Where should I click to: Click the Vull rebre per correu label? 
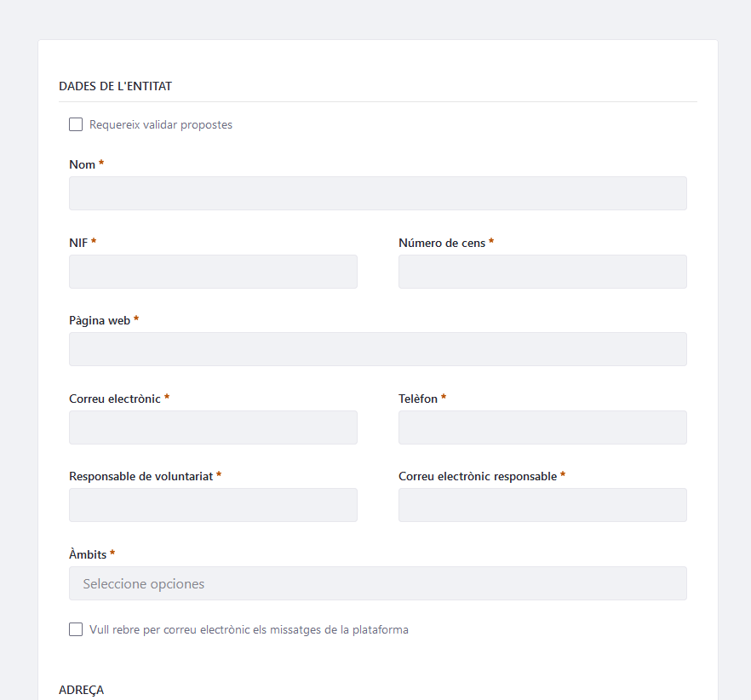tap(249, 629)
